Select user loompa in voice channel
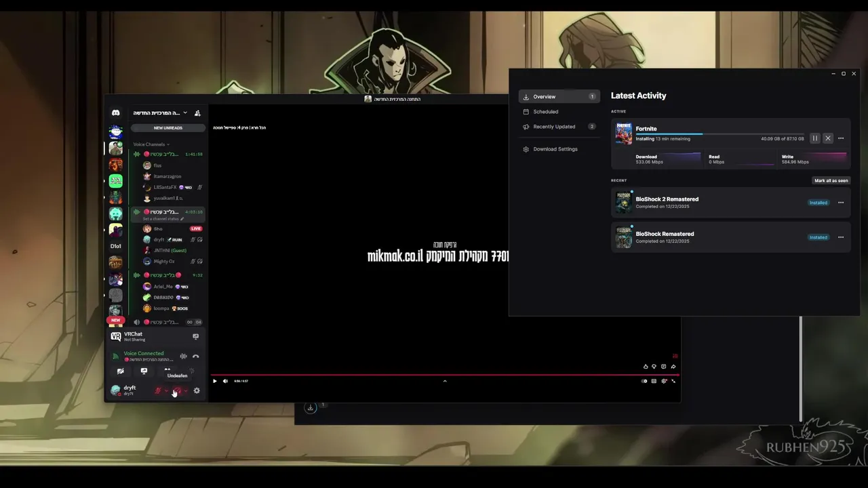 (168, 308)
